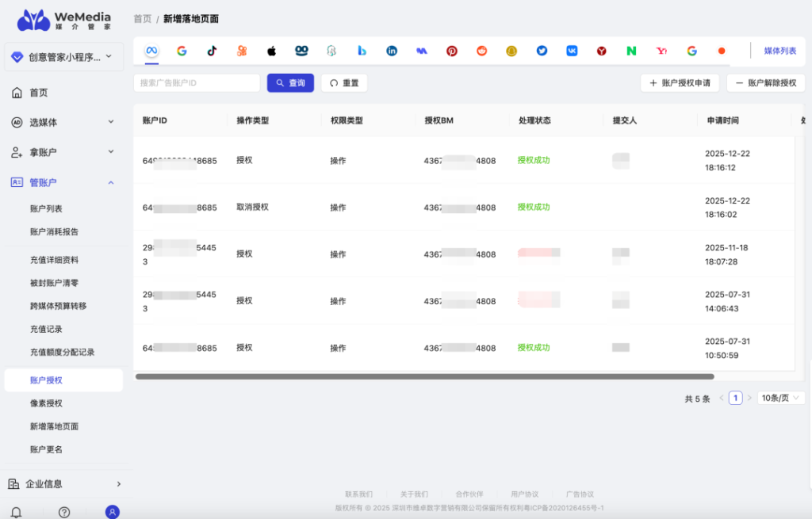Viewport: 812px width, 519px height.
Task: Focus the 搜索广告账户ID search field
Action: 197,83
